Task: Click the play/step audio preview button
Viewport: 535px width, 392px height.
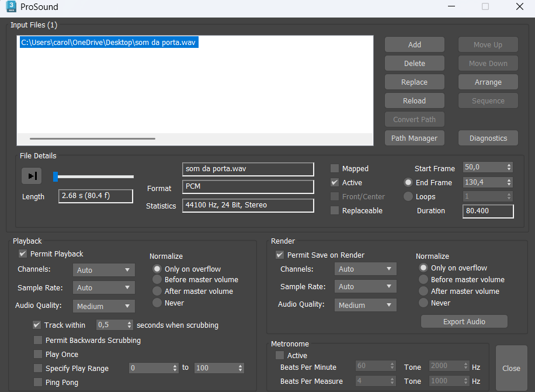Action: pos(32,176)
